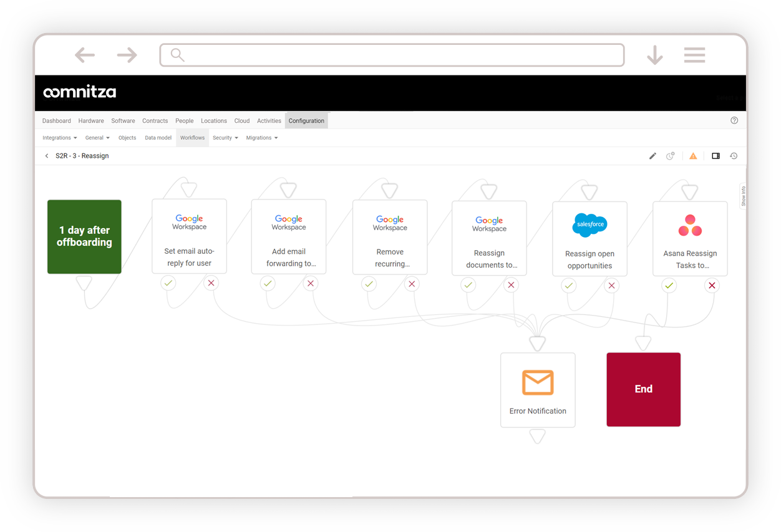The image size is (781, 532).
Task: Click success checkmark under Reassign open opportunities
Action: pyautogui.click(x=568, y=286)
